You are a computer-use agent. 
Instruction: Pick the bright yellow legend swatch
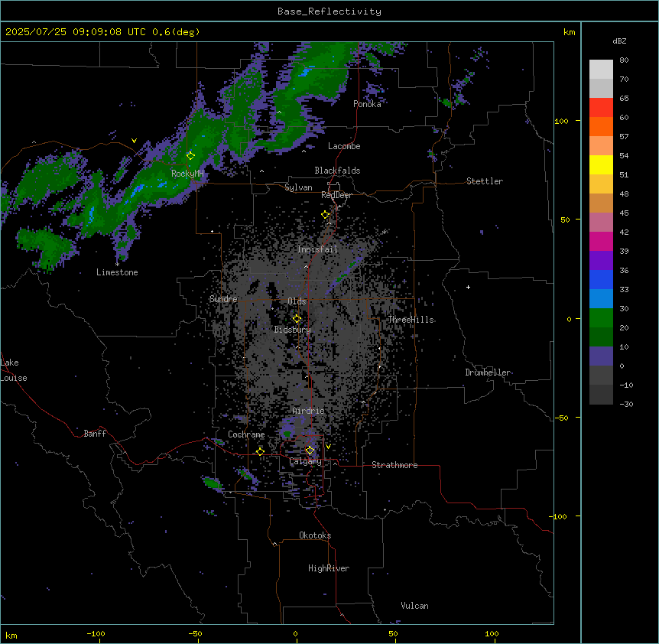tap(601, 164)
